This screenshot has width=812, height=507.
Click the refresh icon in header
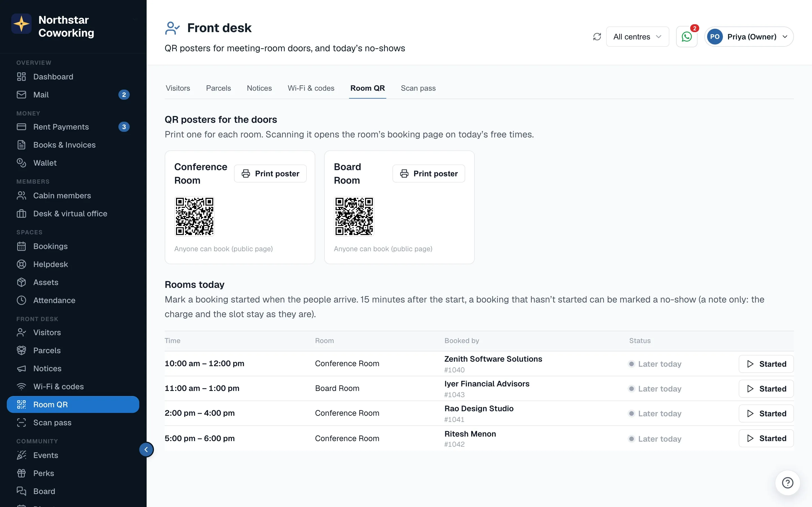597,37
